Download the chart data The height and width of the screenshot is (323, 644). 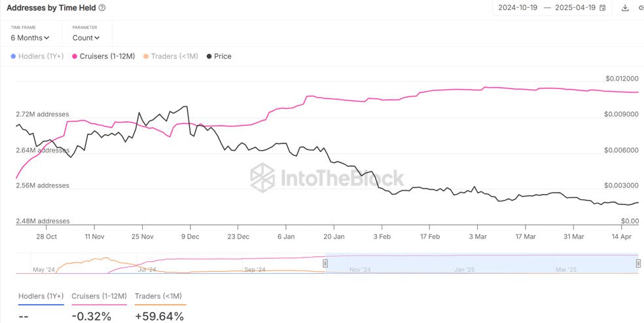tap(625, 8)
